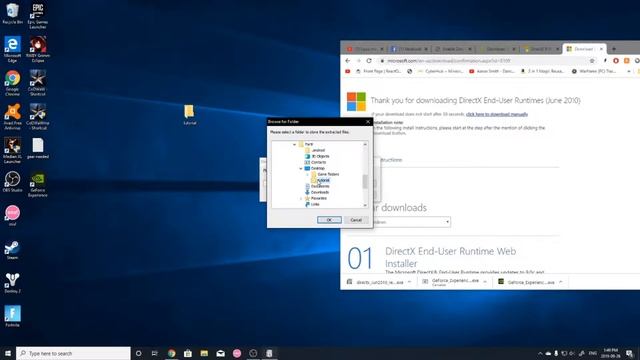Click the Chrome address bar URL
The width and height of the screenshot is (640, 360).
(449, 60)
